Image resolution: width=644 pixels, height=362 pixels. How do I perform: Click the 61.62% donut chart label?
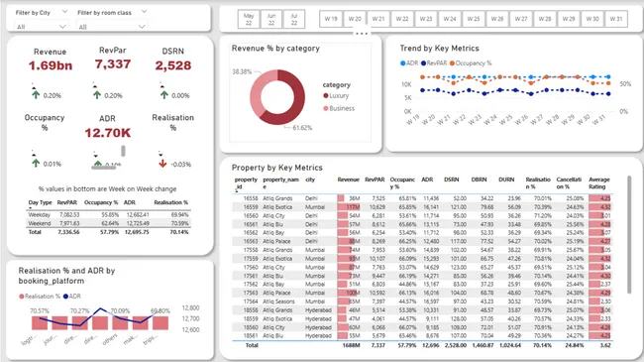[302, 128]
